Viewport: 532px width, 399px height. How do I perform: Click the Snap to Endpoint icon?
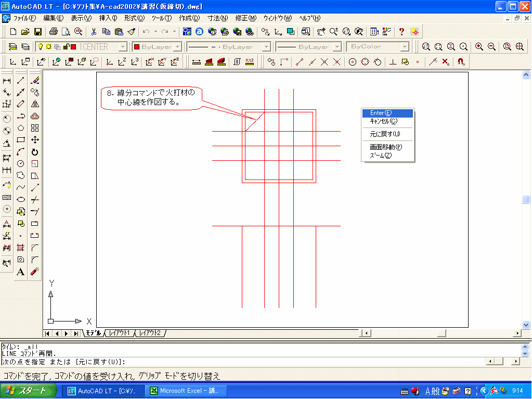click(299, 62)
